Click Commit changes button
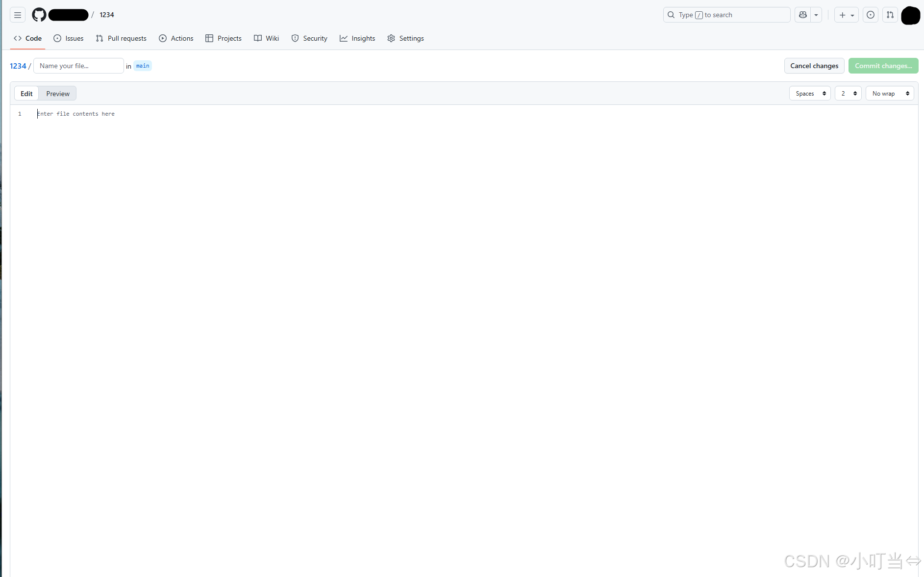This screenshot has height=577, width=924. pos(883,66)
